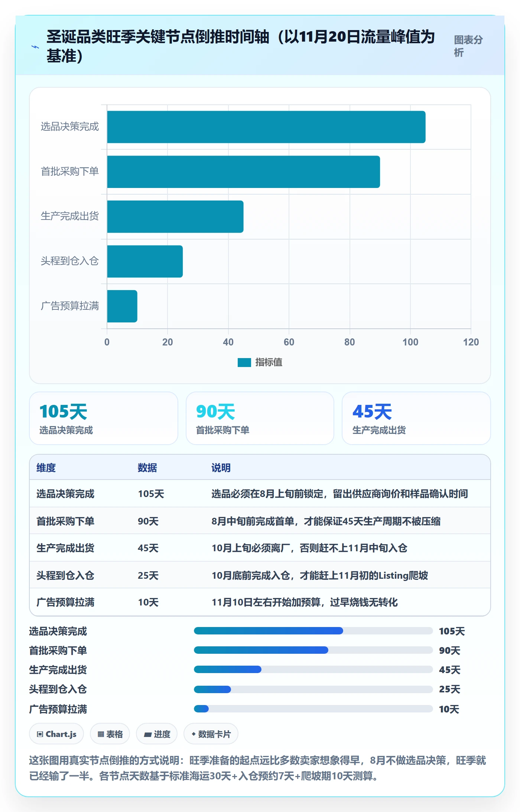520x812 pixels.
Task: Click the 表格 tag chip
Action: [x=110, y=734]
